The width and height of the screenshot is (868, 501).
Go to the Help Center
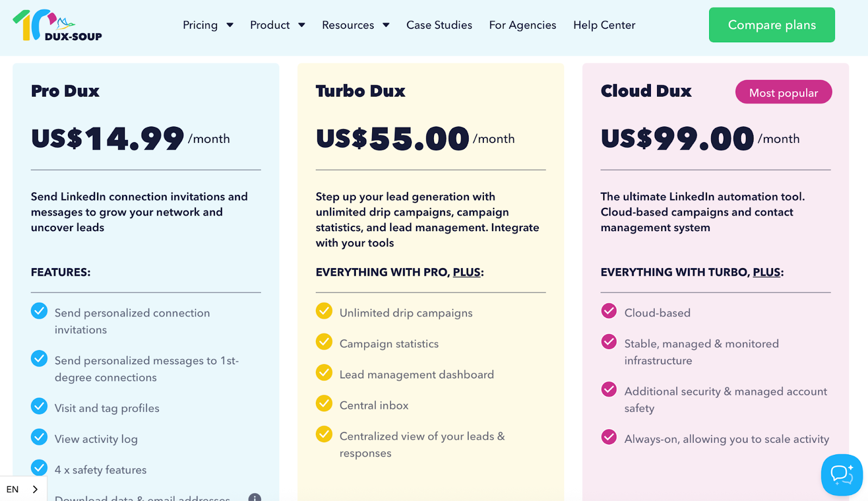(604, 25)
